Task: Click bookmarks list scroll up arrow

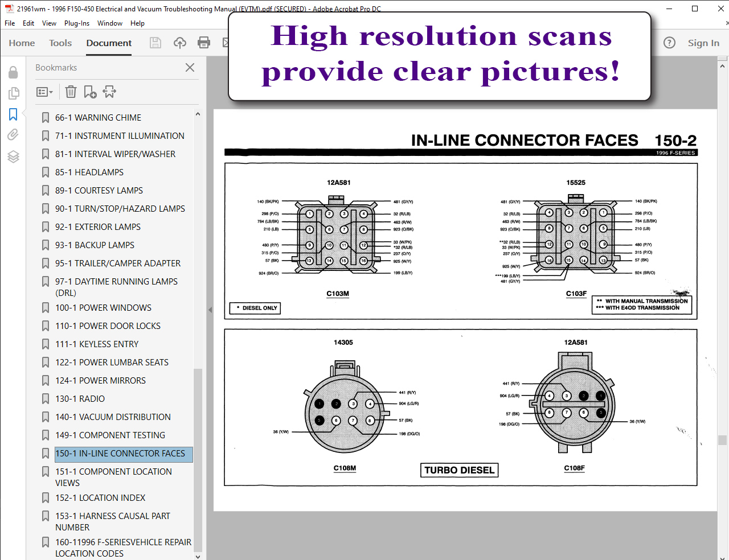Action: tap(198, 114)
